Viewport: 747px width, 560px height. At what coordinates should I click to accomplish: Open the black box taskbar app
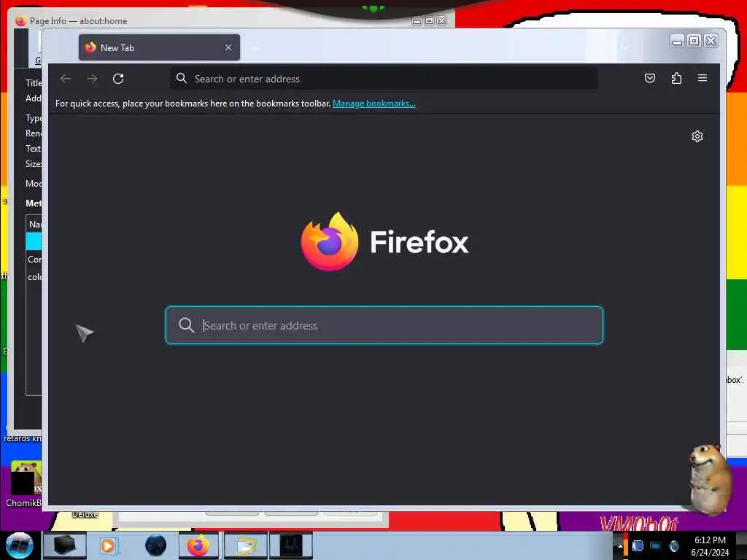click(65, 545)
